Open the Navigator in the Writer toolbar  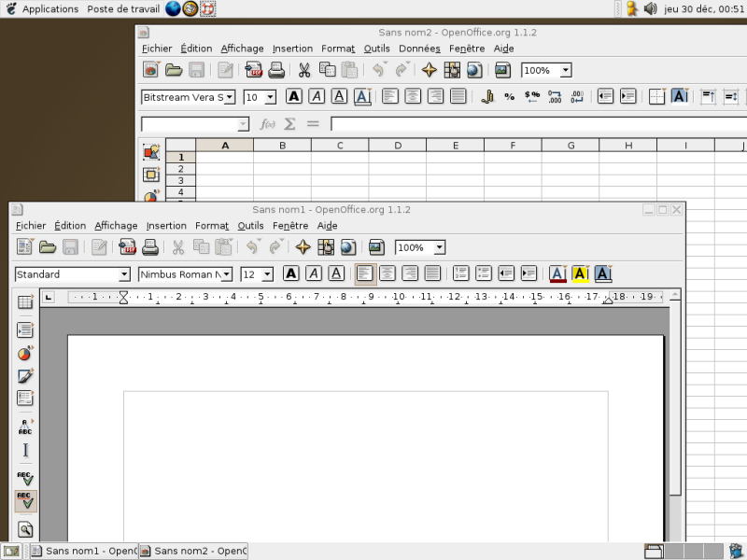[303, 247]
